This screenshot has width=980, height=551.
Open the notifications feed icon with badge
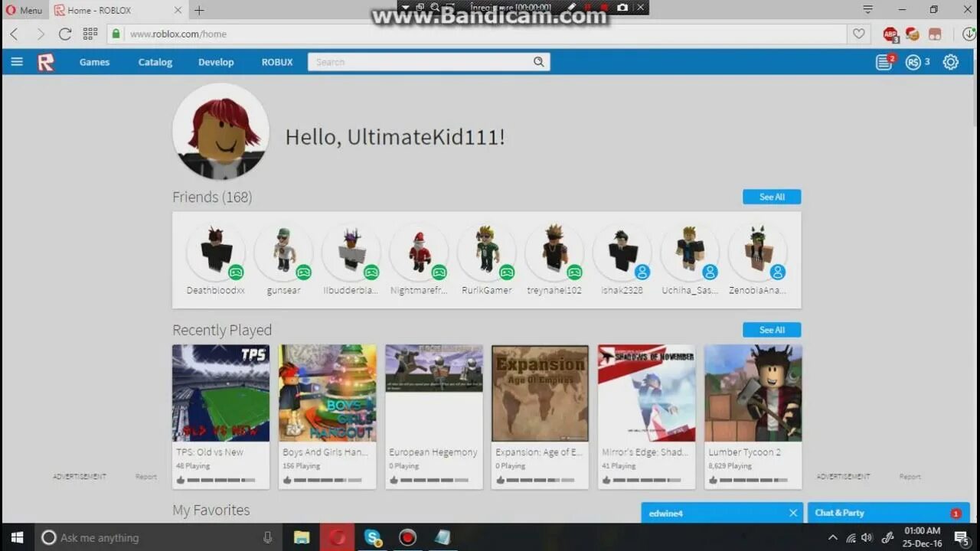(884, 62)
